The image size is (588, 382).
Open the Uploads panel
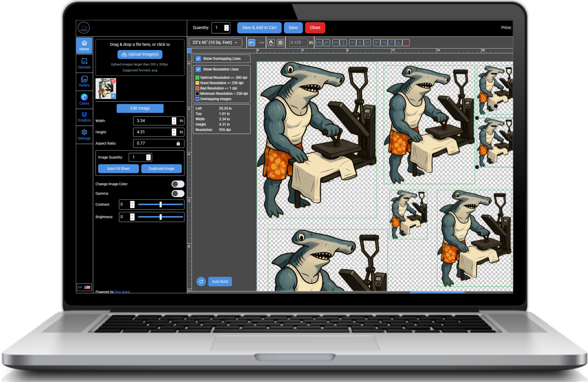click(x=84, y=64)
